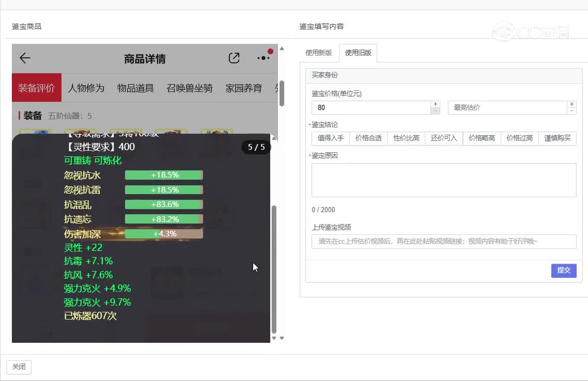Choose the 价格过高 appraisal conclusion
The image size is (588, 381).
(x=520, y=138)
